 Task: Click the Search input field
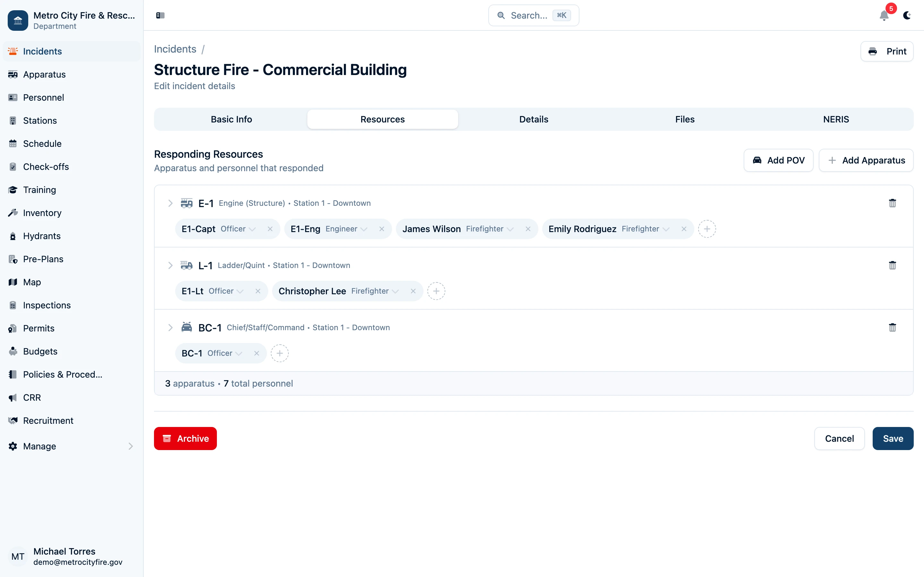tap(534, 15)
